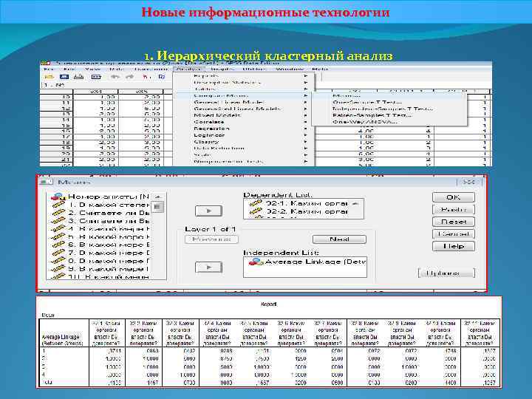Viewport: 532px width, 399px height.
Task: Expand the Mixed Models submenu
Action: (x=244, y=115)
